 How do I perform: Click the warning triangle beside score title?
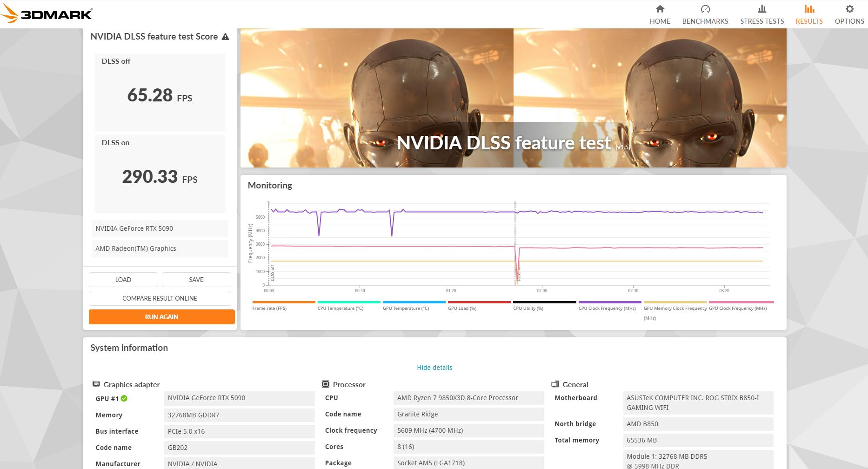(x=225, y=36)
